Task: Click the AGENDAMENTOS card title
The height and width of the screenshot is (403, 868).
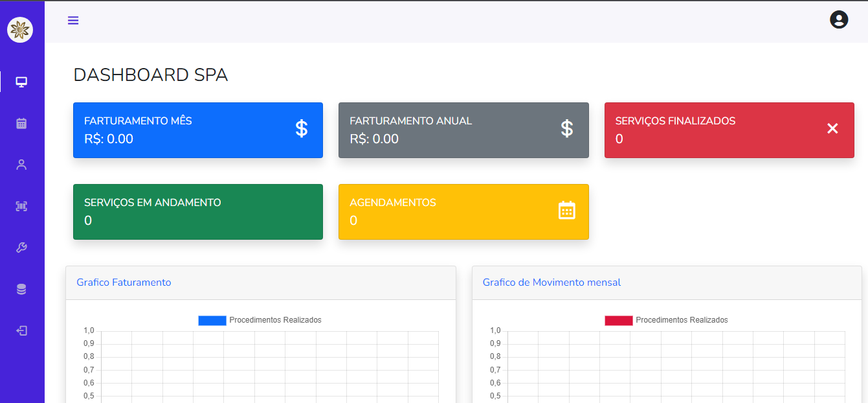Action: 393,202
